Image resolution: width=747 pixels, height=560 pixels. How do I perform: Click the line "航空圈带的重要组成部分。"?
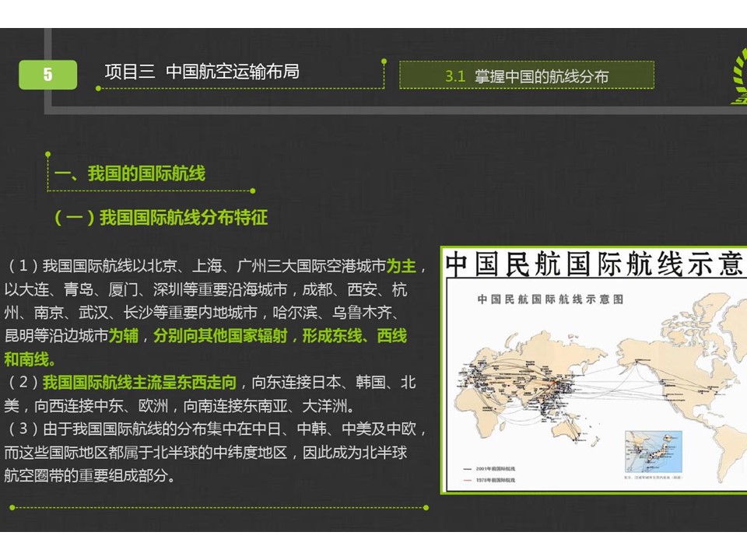(x=90, y=475)
